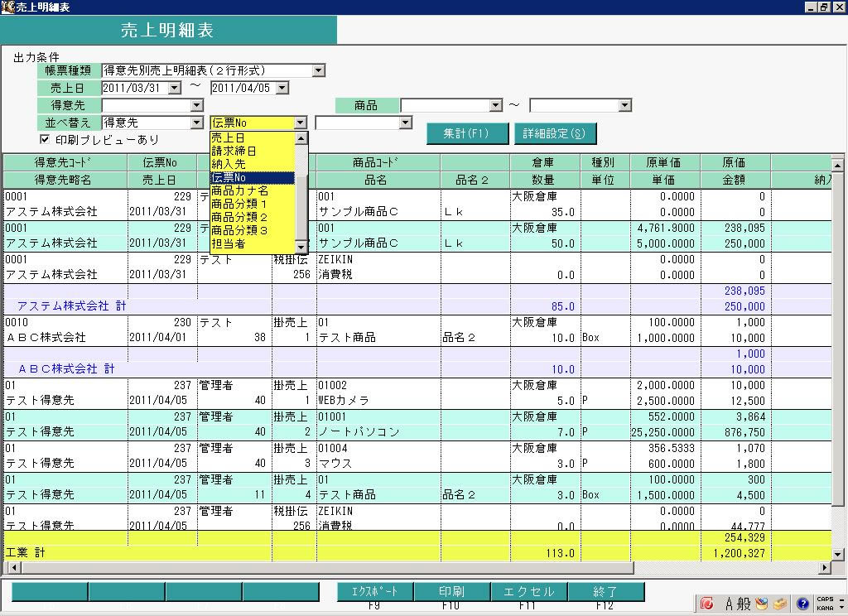This screenshot has width=848, height=616.
Task: Click the エクスポート export button
Action: click(375, 591)
